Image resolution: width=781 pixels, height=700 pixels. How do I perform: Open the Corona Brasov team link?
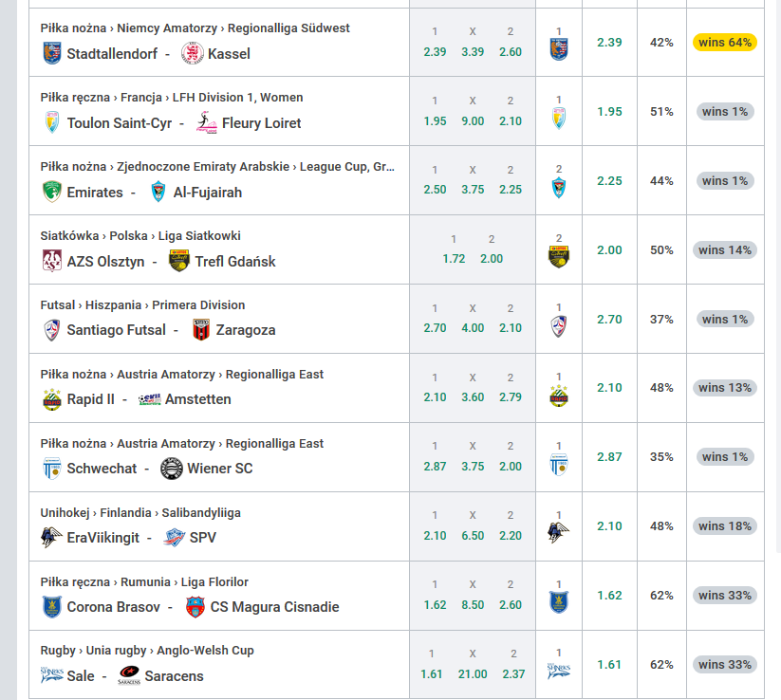[x=114, y=607]
